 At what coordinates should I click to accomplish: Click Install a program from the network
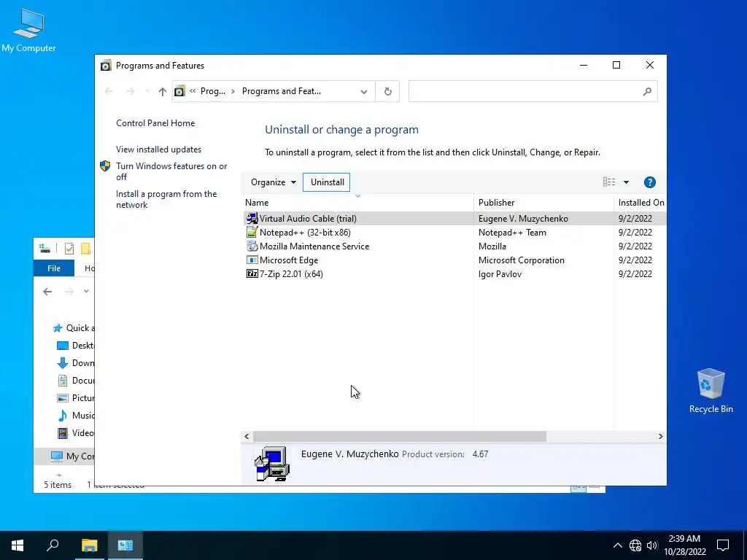click(166, 200)
